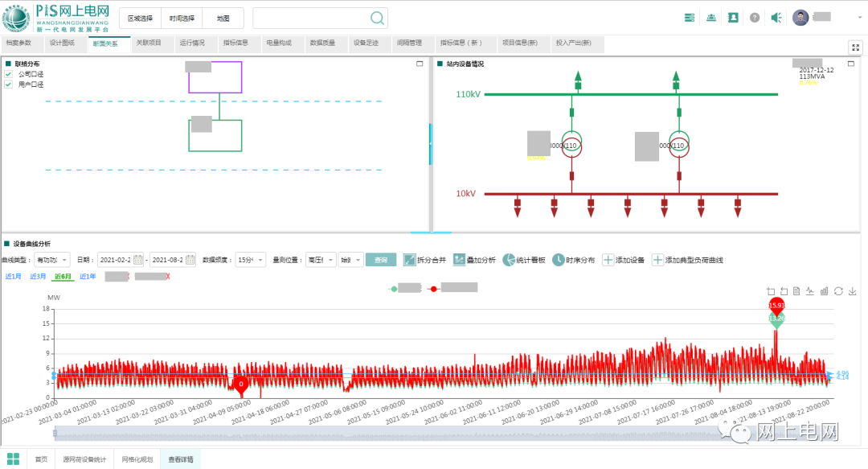Maximize the 联络分布 panel
This screenshot has width=868, height=469.
[x=420, y=64]
